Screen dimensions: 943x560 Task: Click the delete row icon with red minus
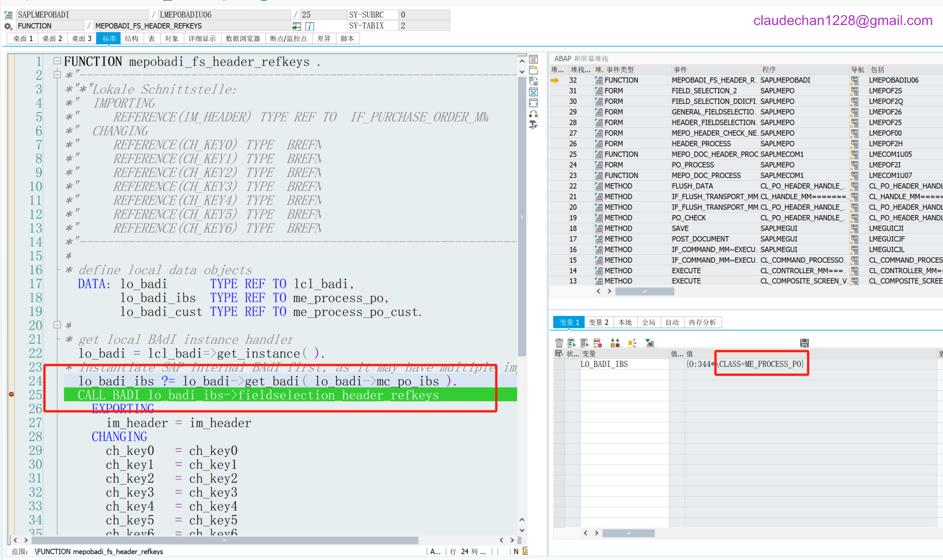tap(597, 343)
